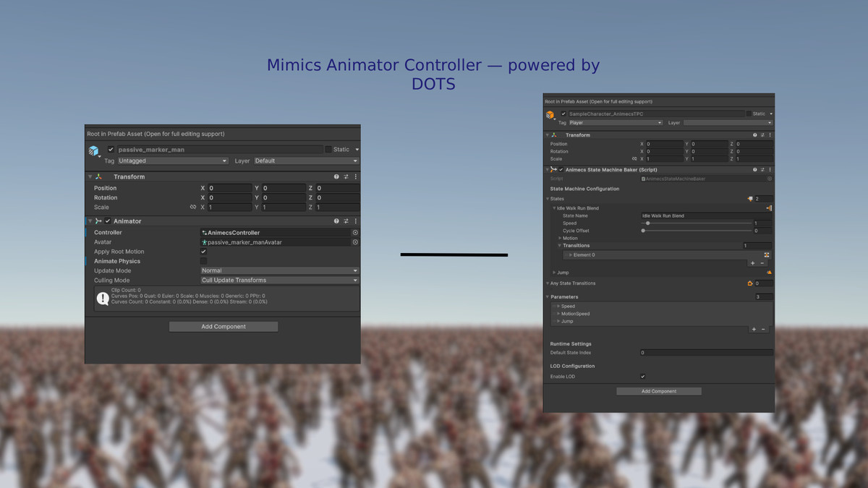Click orange icon on Idle Walk Run Blend row

click(x=769, y=208)
